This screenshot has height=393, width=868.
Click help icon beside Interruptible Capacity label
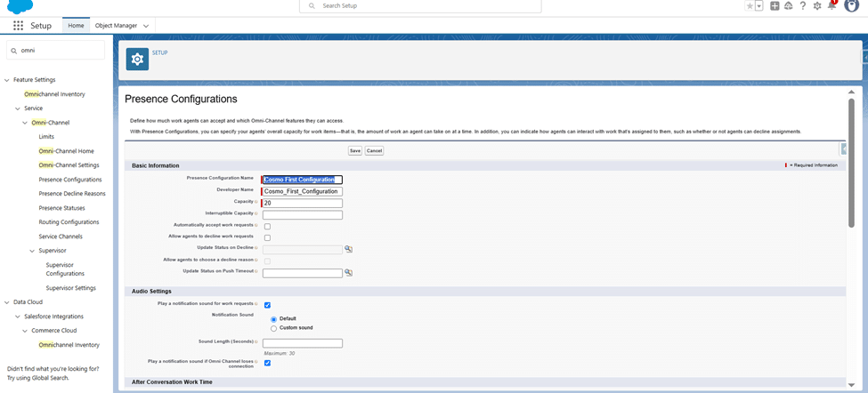pyautogui.click(x=257, y=213)
